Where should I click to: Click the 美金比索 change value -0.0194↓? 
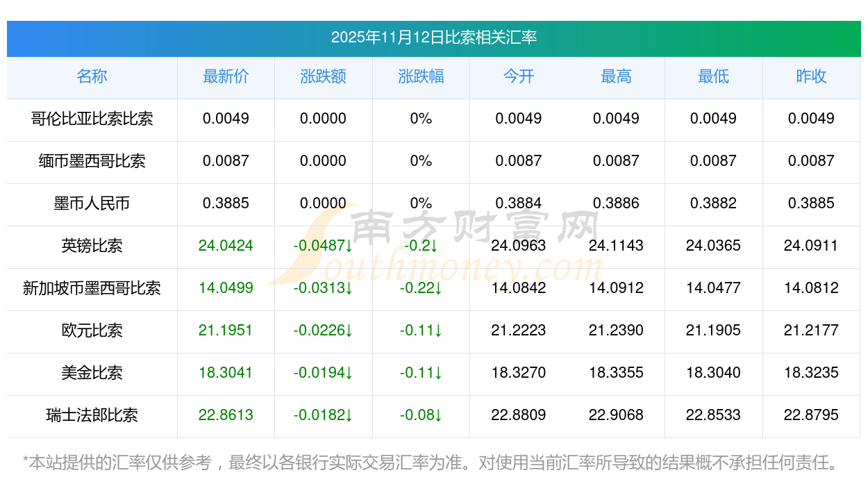tap(323, 373)
